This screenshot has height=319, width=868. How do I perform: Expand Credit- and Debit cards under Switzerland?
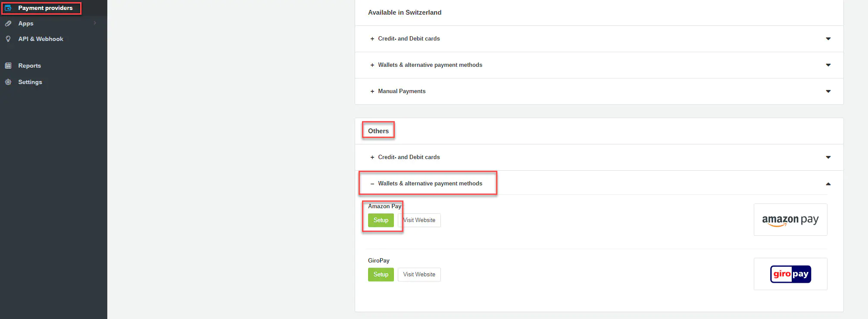[x=409, y=39]
